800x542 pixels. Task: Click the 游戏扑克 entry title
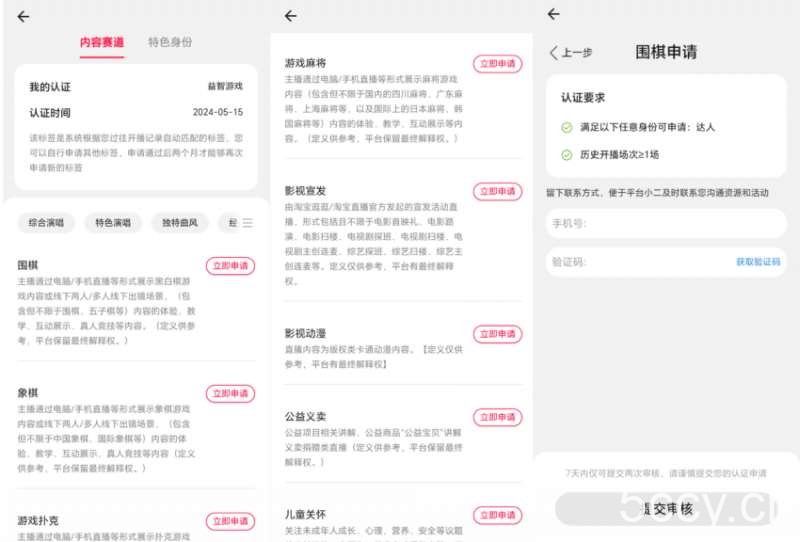pos(38,521)
